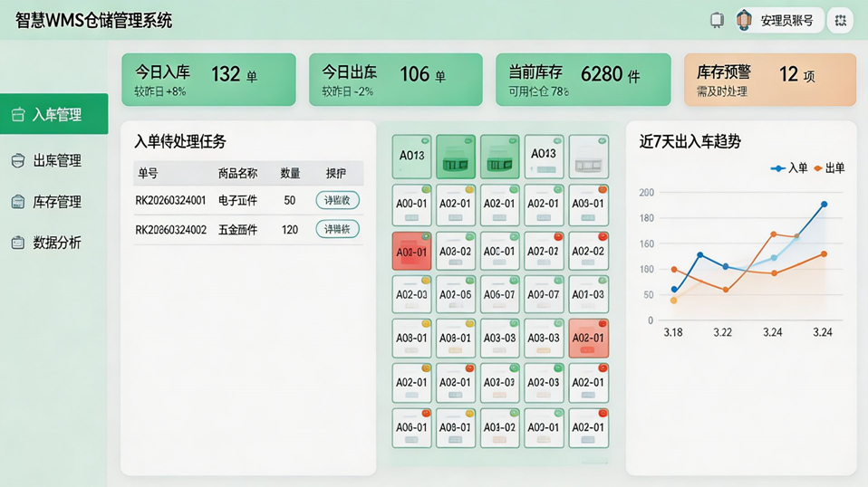The width and height of the screenshot is (868, 487).
Task: Select storage slot A00-01
Action: click(412, 205)
